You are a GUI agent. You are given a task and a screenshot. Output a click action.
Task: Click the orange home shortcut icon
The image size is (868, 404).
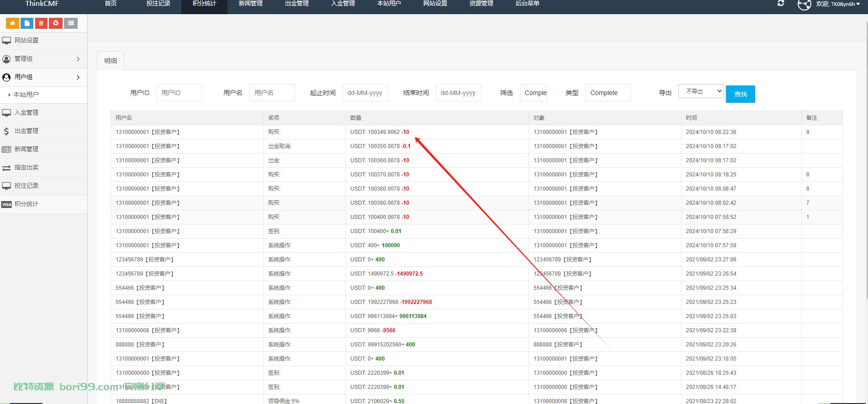12,23
